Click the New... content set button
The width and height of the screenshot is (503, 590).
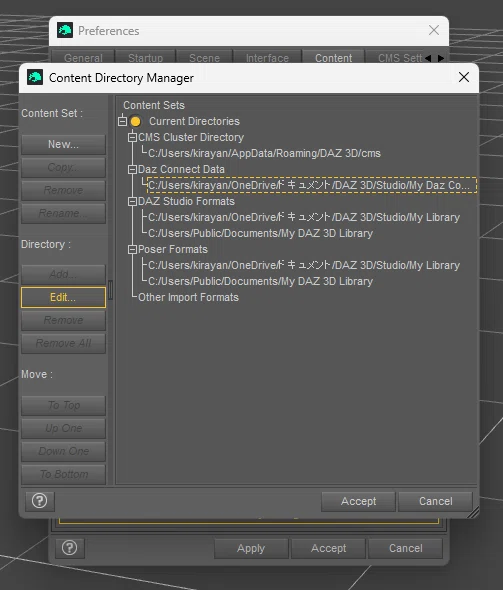tap(63, 144)
